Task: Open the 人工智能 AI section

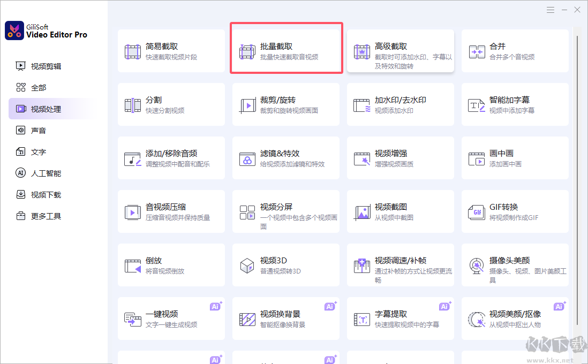Action: tap(46, 173)
